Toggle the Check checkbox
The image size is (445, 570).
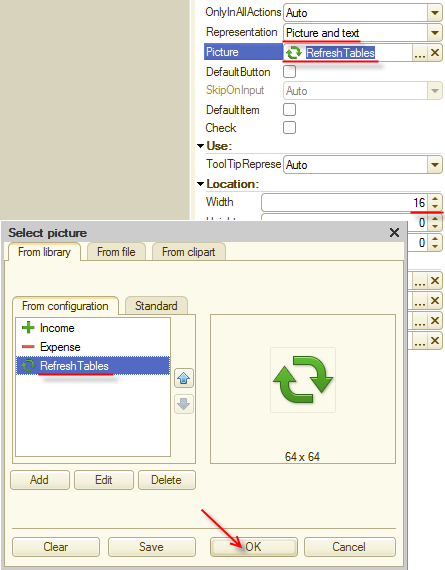289,128
